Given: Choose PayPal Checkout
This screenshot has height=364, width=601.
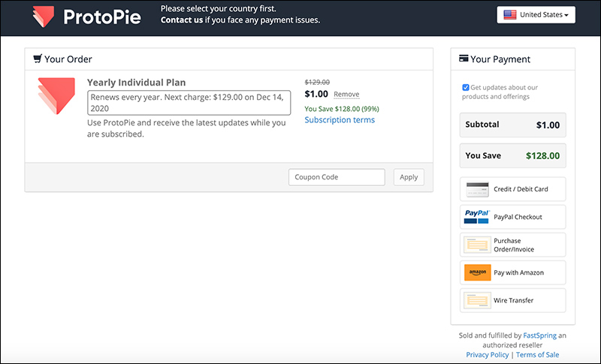Looking at the screenshot, I should pos(512,217).
